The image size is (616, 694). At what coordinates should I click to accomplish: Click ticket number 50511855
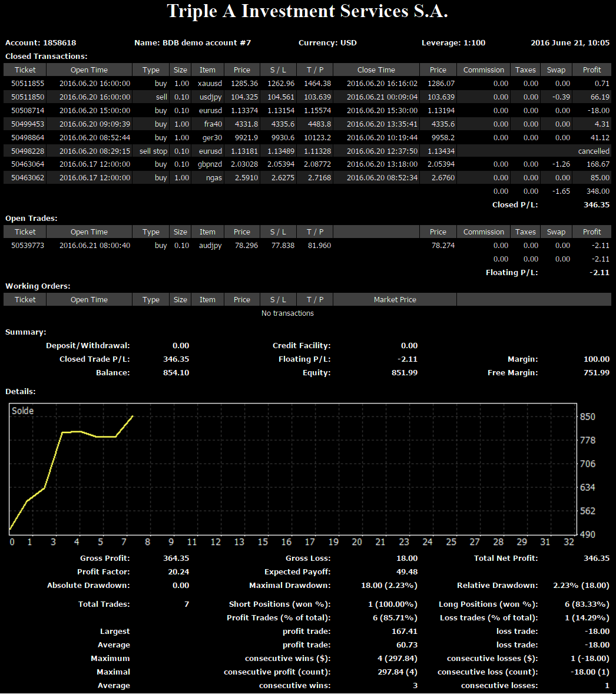pos(28,83)
